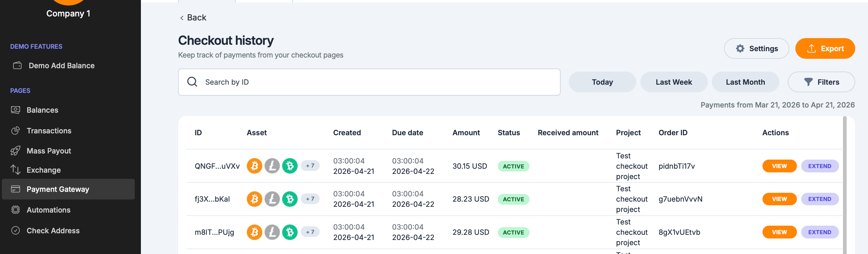Viewport: 868px width, 254px height.
Task: Extend the checkout g7uebnVvvN
Action: point(820,199)
